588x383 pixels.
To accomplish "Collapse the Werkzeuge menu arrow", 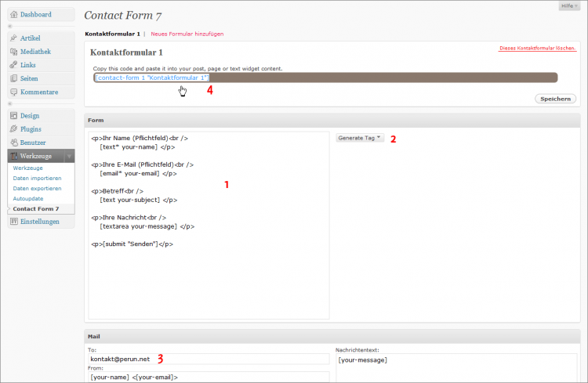I will [68, 156].
